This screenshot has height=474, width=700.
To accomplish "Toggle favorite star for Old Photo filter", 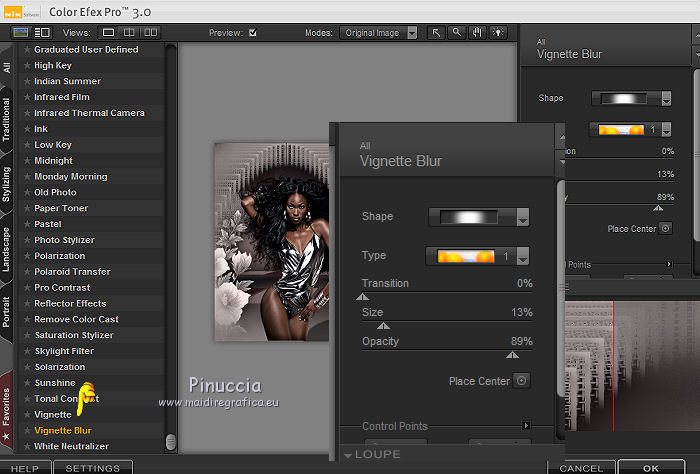I will (27, 192).
